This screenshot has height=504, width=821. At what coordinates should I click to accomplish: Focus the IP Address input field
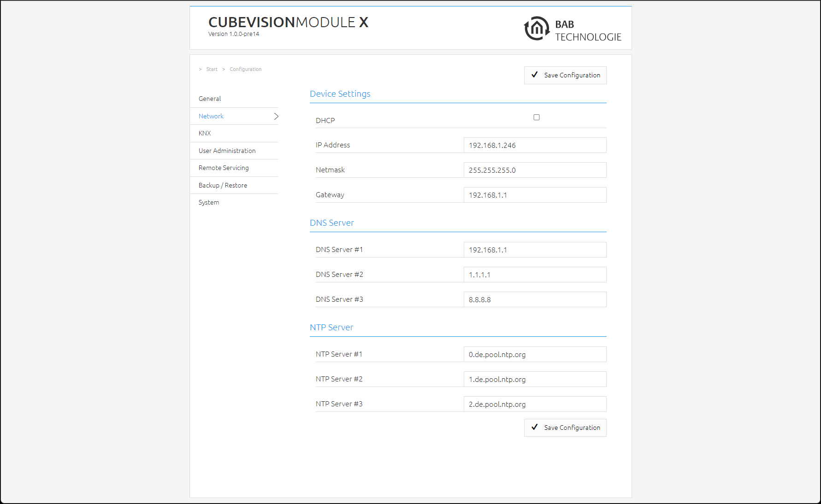click(535, 145)
